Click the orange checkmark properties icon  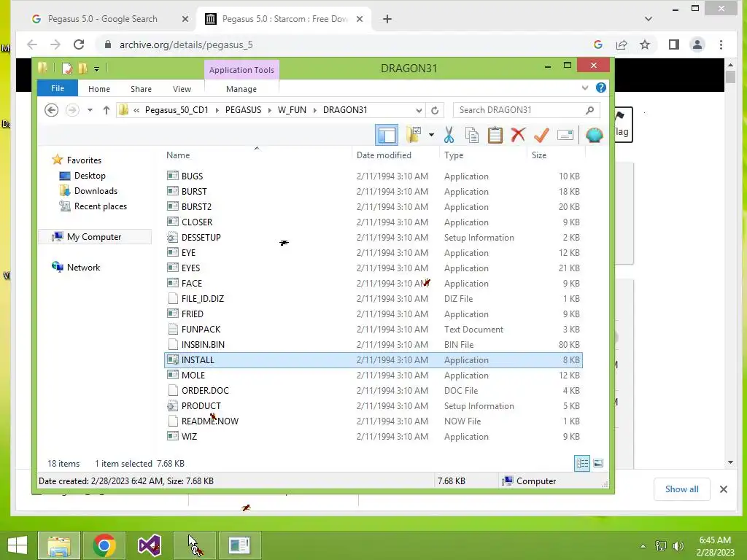pos(541,135)
